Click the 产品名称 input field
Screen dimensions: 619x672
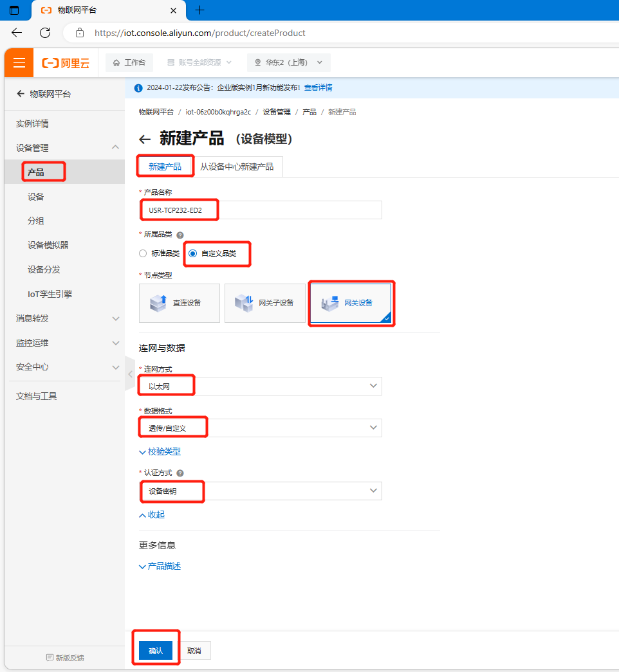point(261,210)
